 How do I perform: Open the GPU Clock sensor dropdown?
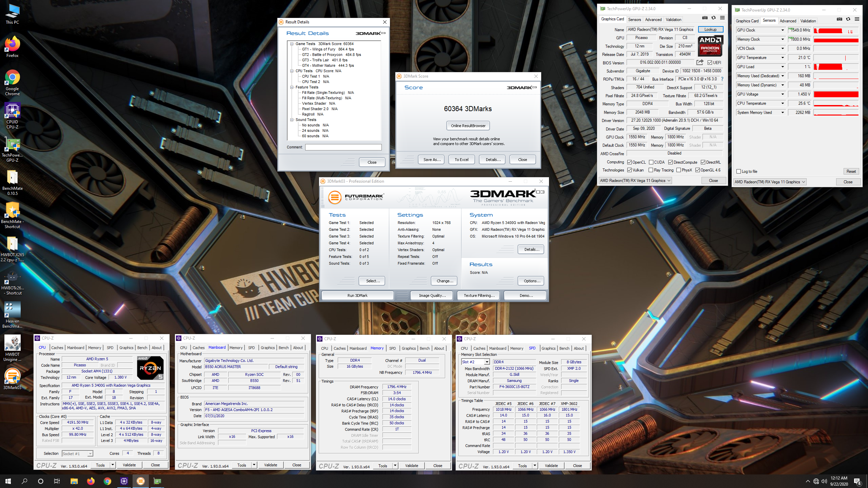point(783,30)
